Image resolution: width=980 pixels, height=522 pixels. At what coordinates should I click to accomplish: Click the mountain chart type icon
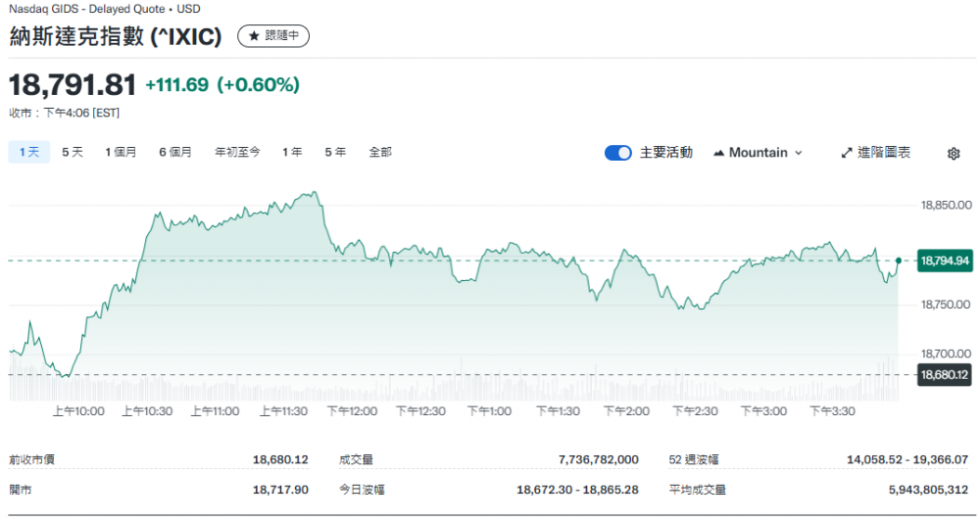[x=718, y=153]
